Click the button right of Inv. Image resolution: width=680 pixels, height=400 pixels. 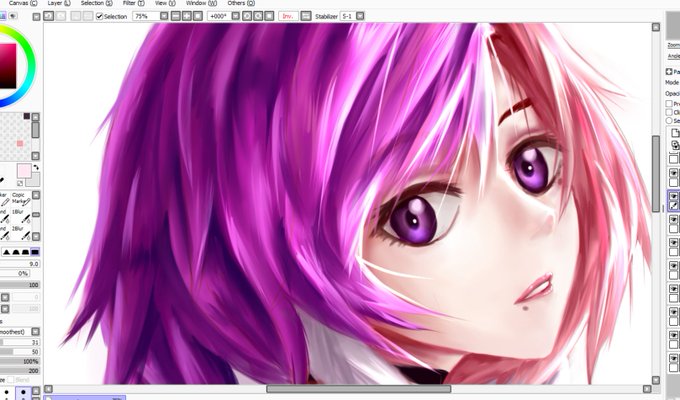tap(306, 16)
